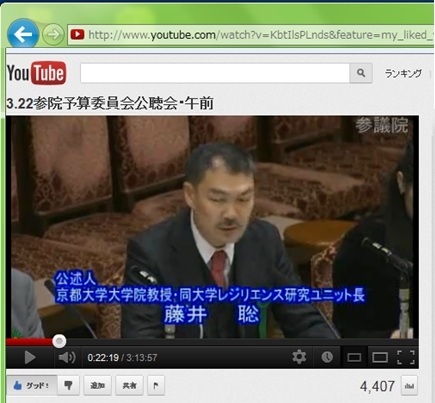Image resolution: width=435 pixels, height=403 pixels.
Task: Show video statistics chart icon
Action: point(409,386)
